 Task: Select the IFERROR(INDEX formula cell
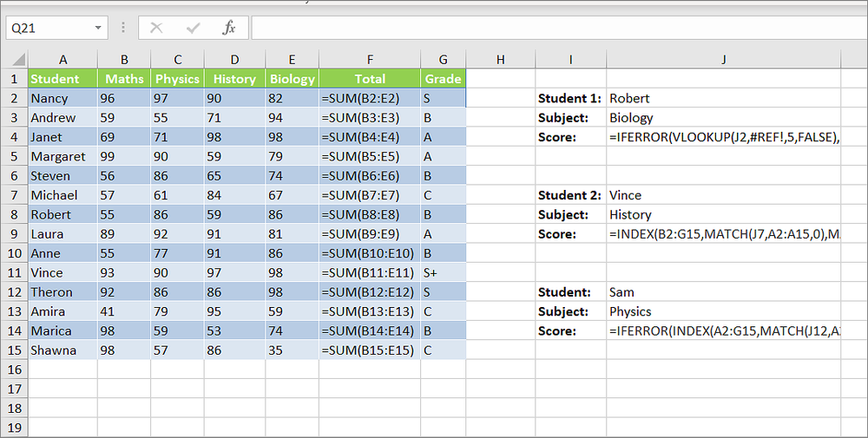click(724, 330)
